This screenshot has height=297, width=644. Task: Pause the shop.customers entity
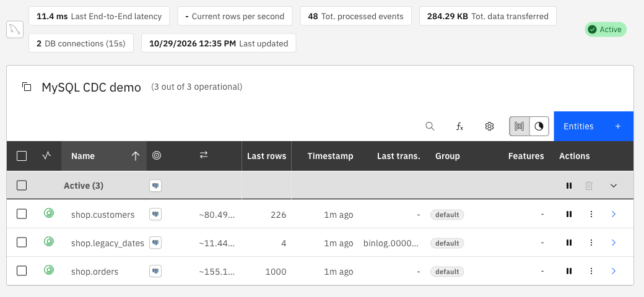tap(569, 214)
